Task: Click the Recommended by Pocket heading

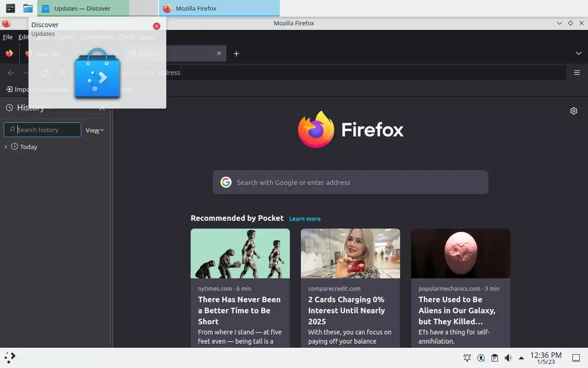Action: coord(237,218)
